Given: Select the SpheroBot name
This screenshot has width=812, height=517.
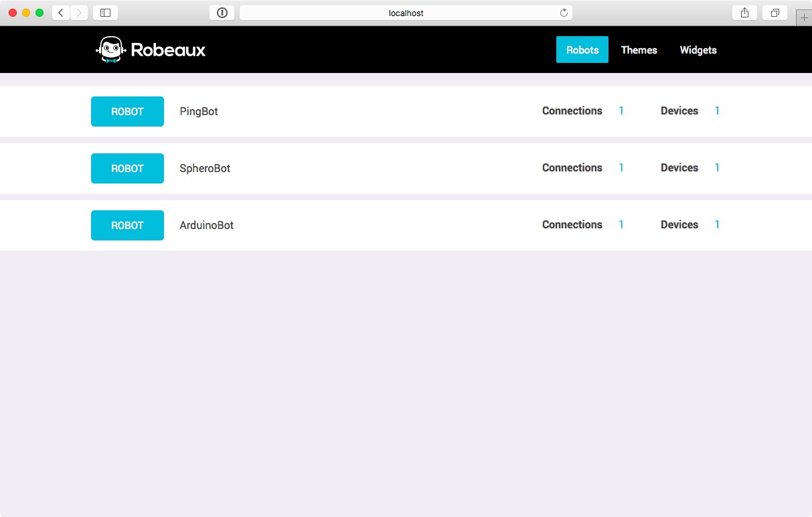Looking at the screenshot, I should [205, 168].
